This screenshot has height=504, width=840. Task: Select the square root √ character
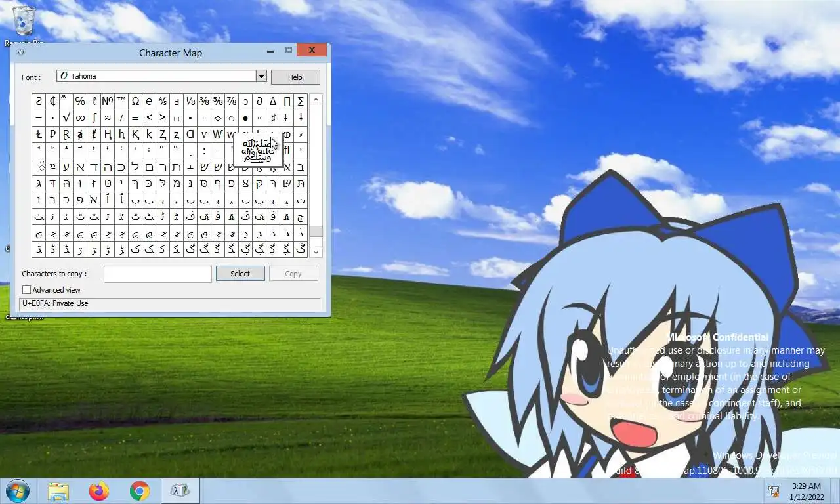[x=66, y=118]
